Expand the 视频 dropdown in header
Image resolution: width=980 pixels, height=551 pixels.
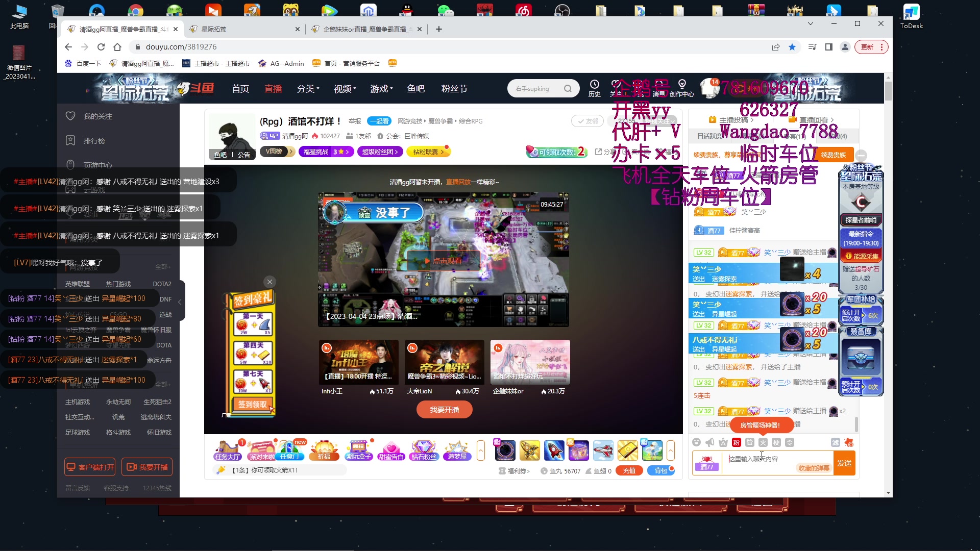coord(345,89)
